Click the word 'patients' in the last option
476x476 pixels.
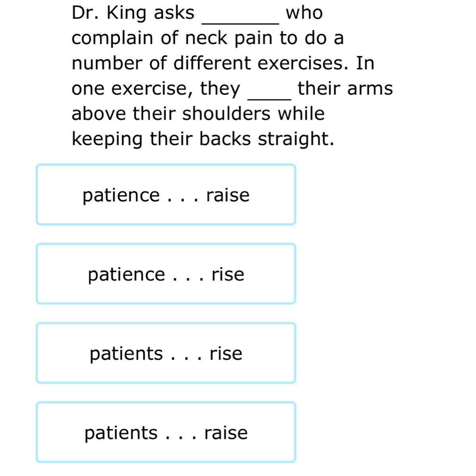121,433
